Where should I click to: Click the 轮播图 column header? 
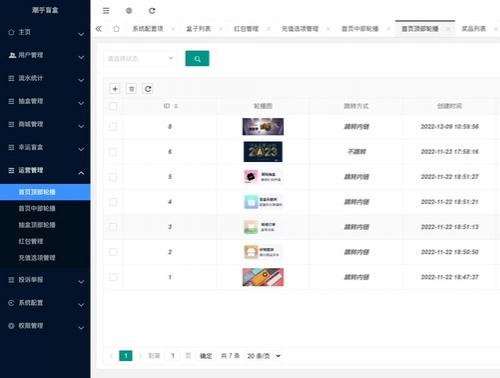click(263, 106)
